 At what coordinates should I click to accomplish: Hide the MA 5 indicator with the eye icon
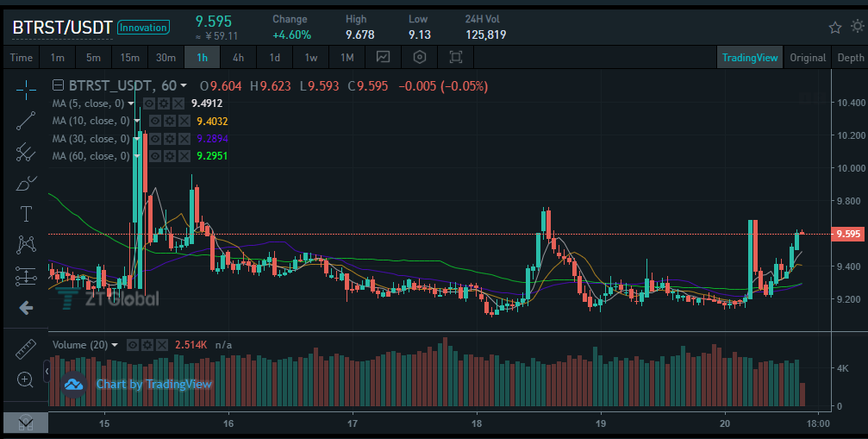(149, 103)
